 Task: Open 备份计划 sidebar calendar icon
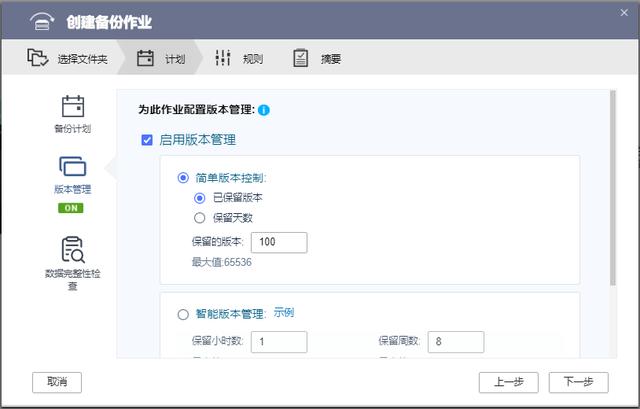point(73,107)
